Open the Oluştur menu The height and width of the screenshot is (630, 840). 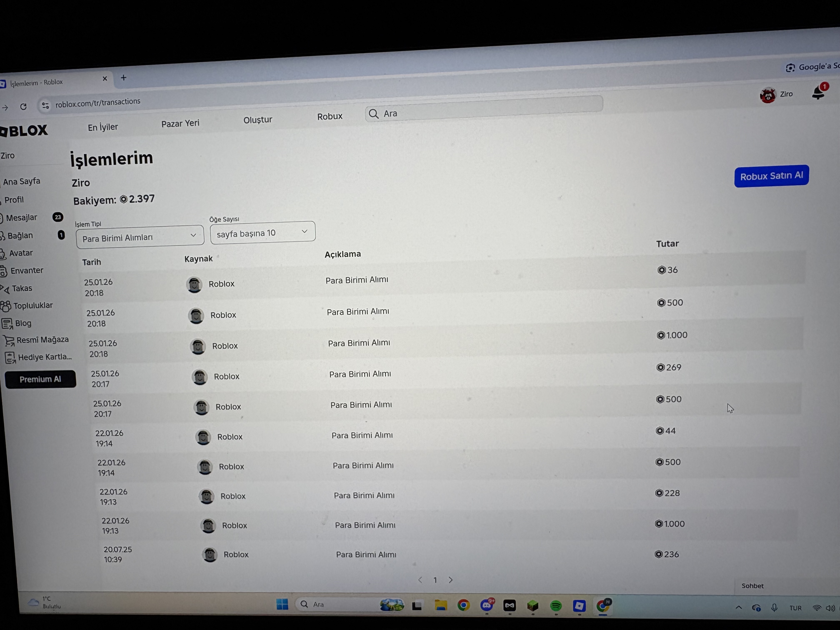click(x=258, y=120)
